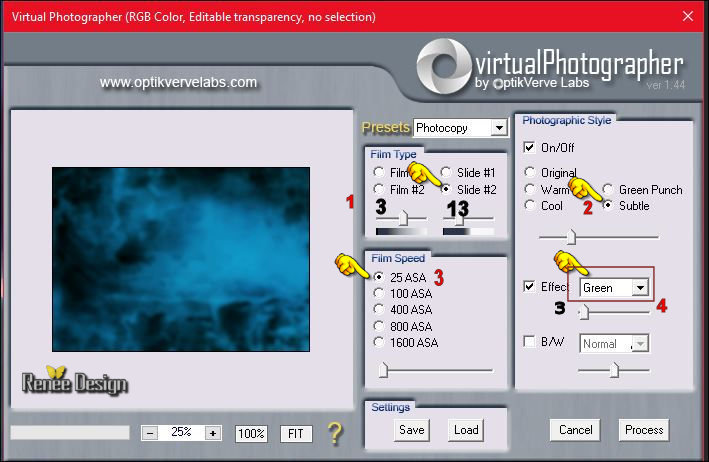Screen dimensions: 709x462
Task: Click the Film Speed slider handle
Action: coord(383,370)
